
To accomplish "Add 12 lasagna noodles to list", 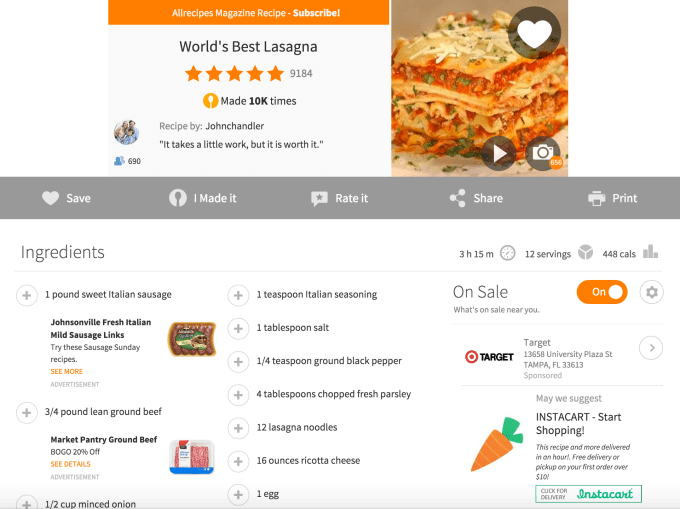I will tap(238, 428).
